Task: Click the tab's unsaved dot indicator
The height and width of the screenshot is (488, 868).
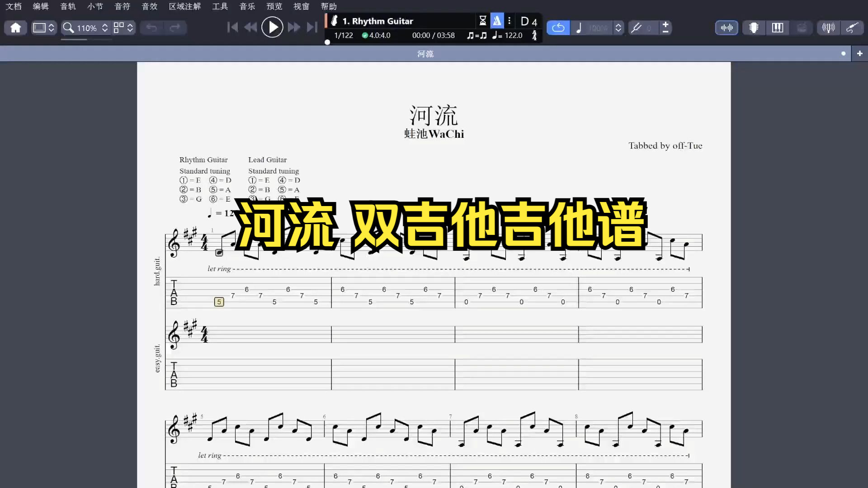Action: click(x=843, y=53)
